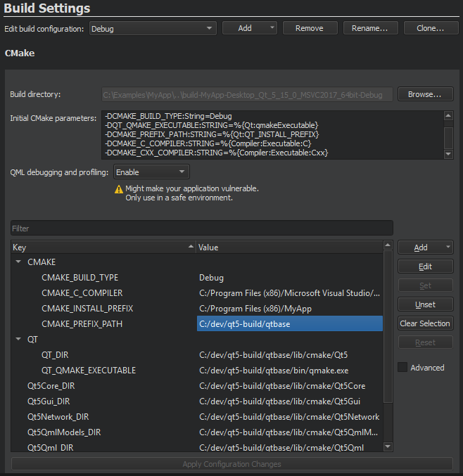This screenshot has width=463, height=476.
Task: Open QML debugging and profiling dropdown
Action: [151, 172]
